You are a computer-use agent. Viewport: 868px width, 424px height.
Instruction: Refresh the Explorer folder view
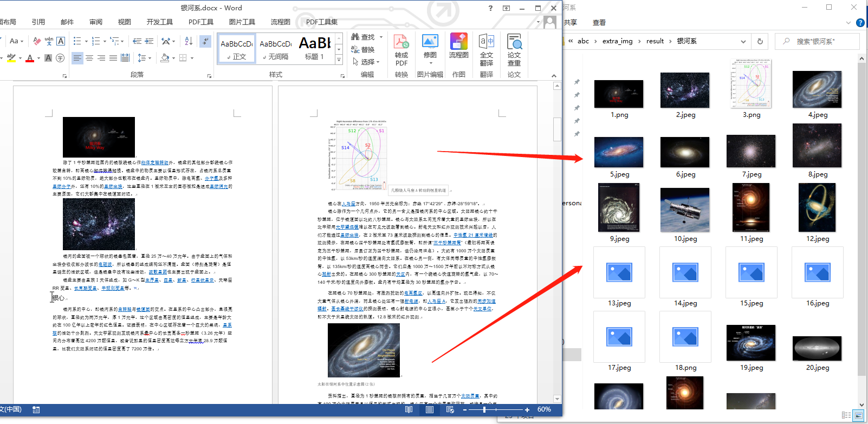point(760,41)
